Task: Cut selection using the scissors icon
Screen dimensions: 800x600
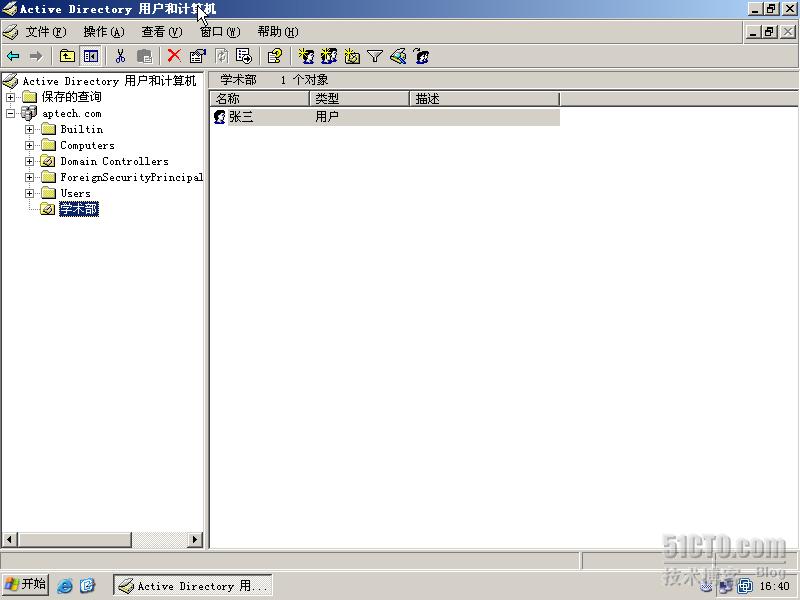Action: [120, 56]
